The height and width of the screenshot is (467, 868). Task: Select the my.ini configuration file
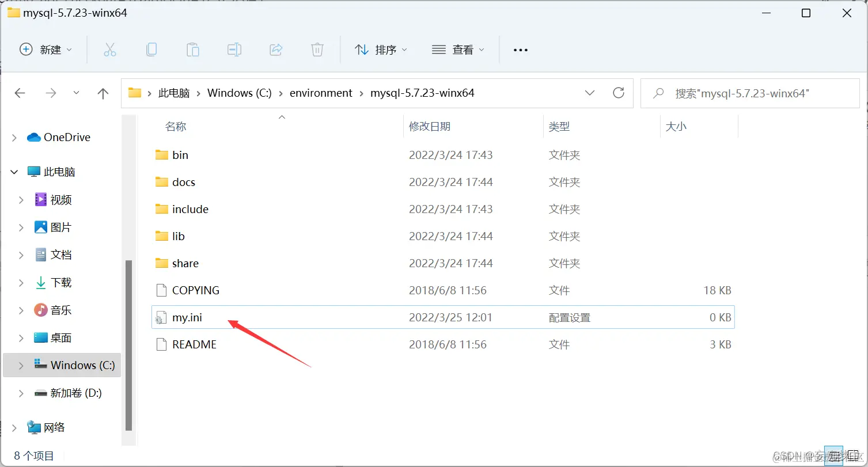click(442, 317)
